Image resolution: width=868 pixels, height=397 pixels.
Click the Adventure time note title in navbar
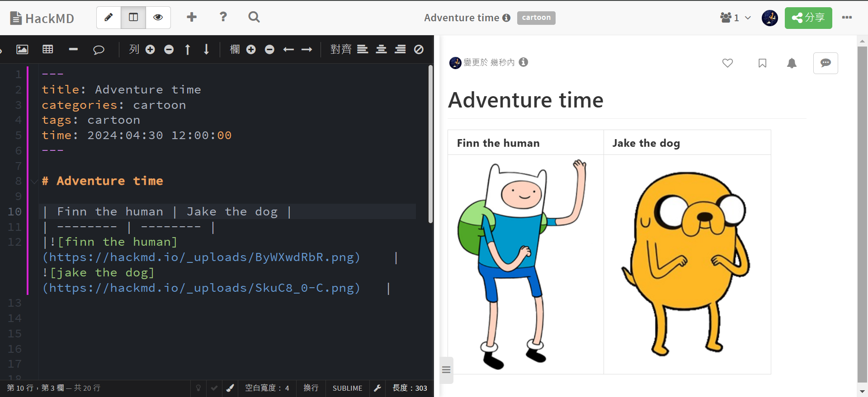(462, 18)
